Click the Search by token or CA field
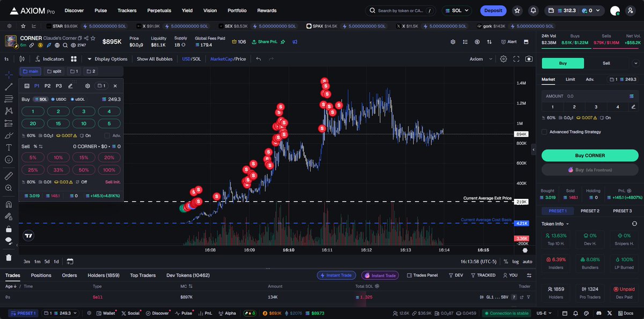This screenshot has height=319, width=644. click(x=400, y=10)
